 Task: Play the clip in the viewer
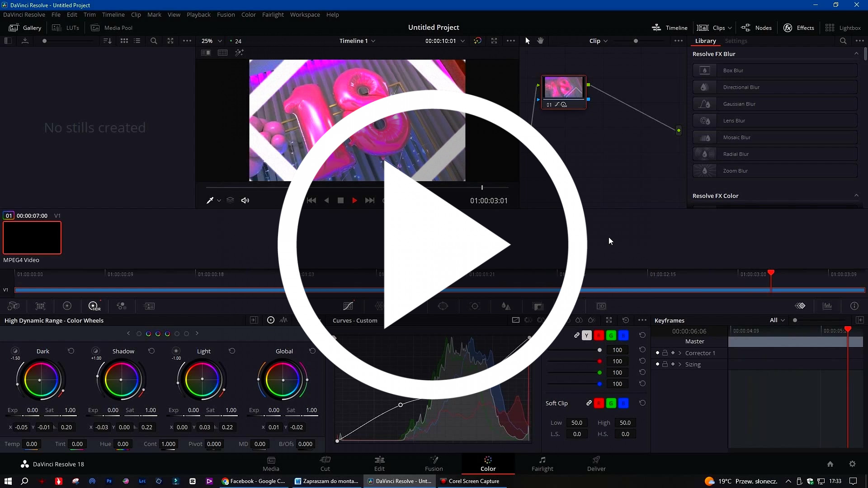click(x=354, y=200)
